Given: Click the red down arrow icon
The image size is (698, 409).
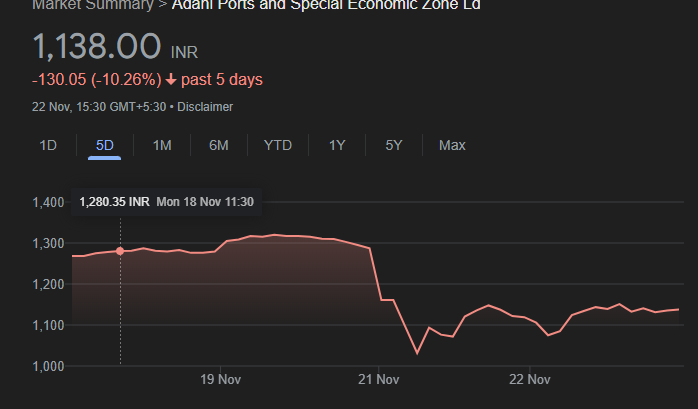Looking at the screenshot, I should click(171, 80).
